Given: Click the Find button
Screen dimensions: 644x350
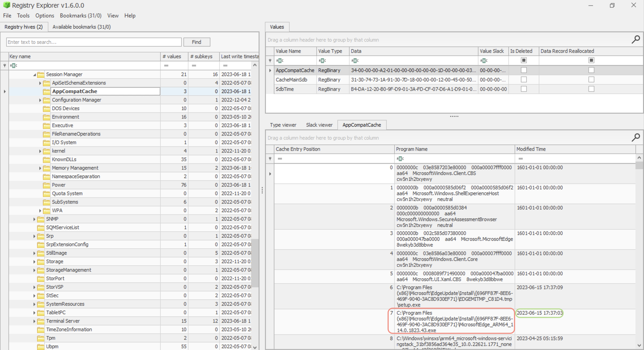Looking at the screenshot, I should [x=196, y=42].
